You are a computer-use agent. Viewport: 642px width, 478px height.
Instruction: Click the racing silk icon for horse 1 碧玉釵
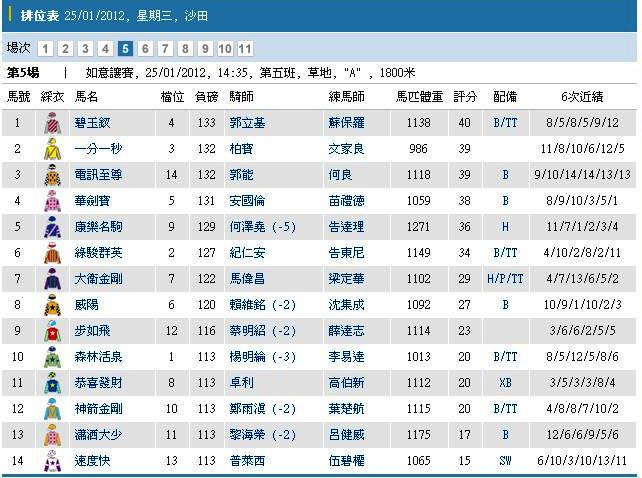tap(52, 123)
